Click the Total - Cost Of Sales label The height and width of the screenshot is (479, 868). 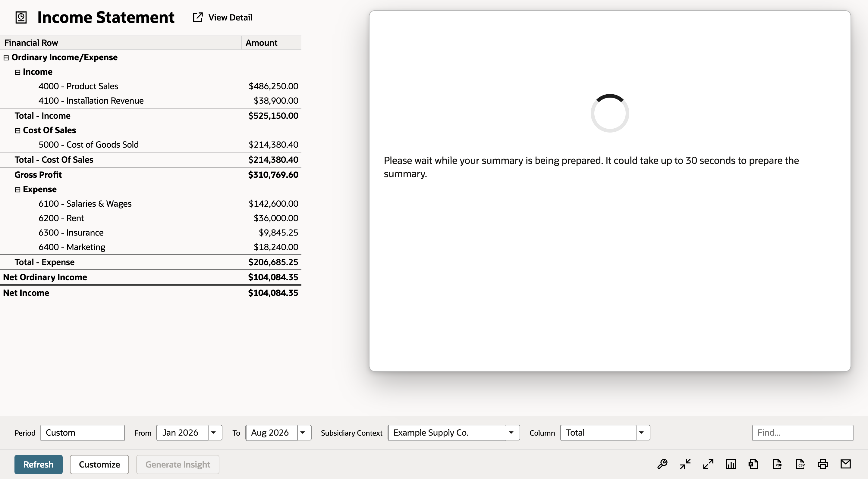pos(54,160)
